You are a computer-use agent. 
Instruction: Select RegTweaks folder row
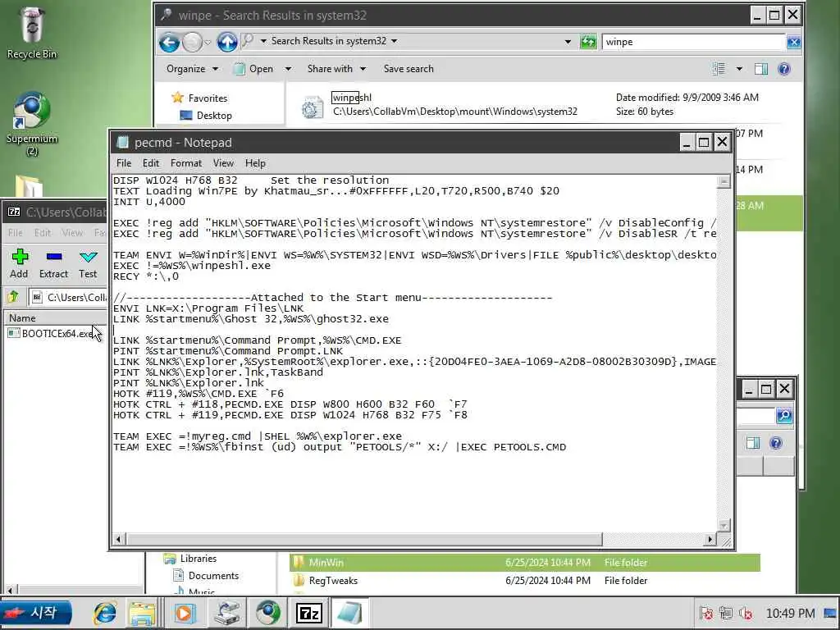tap(524, 581)
